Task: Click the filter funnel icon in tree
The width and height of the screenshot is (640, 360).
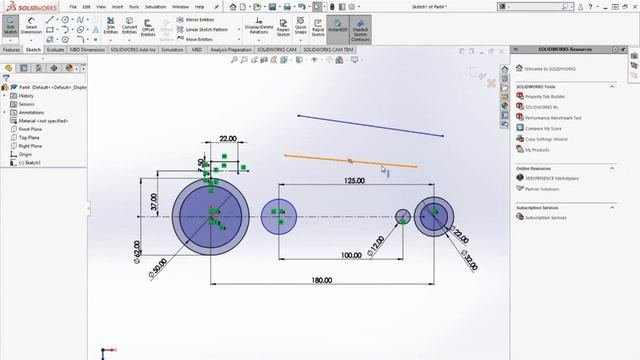Action: pos(6,78)
